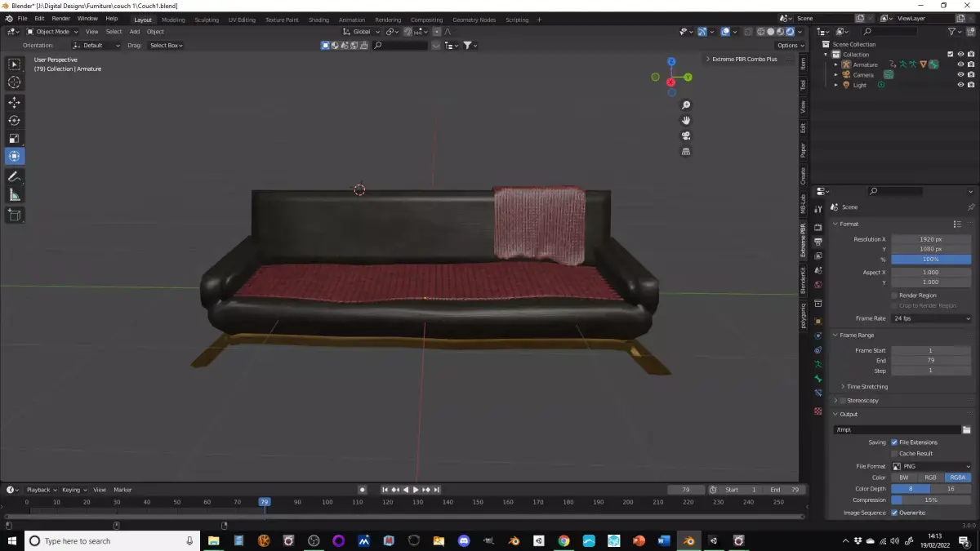Open the Texture properties checker icon
This screenshot has width=980, height=551.
tap(818, 411)
